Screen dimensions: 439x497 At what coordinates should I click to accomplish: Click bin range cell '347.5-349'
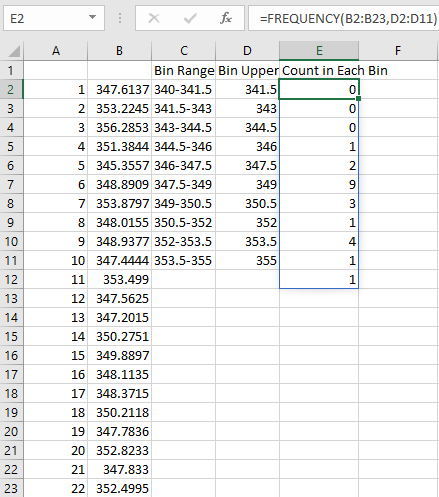click(184, 184)
